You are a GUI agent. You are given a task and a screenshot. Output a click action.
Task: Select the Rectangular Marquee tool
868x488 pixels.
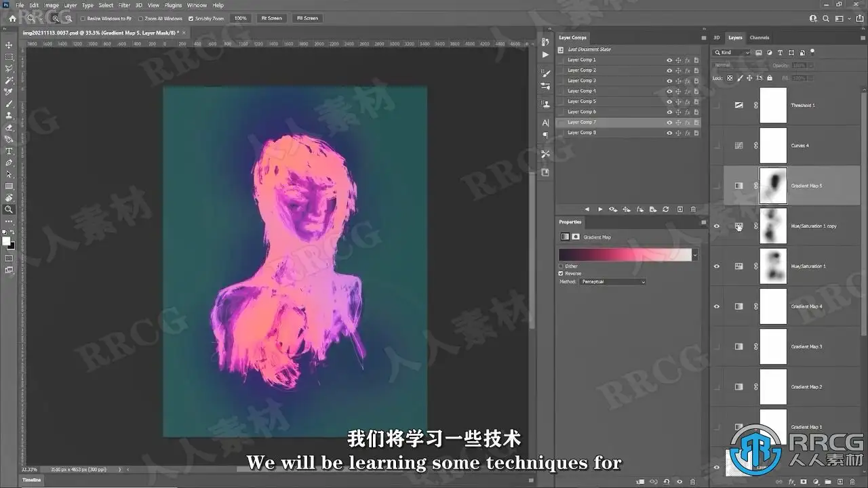coord(9,57)
